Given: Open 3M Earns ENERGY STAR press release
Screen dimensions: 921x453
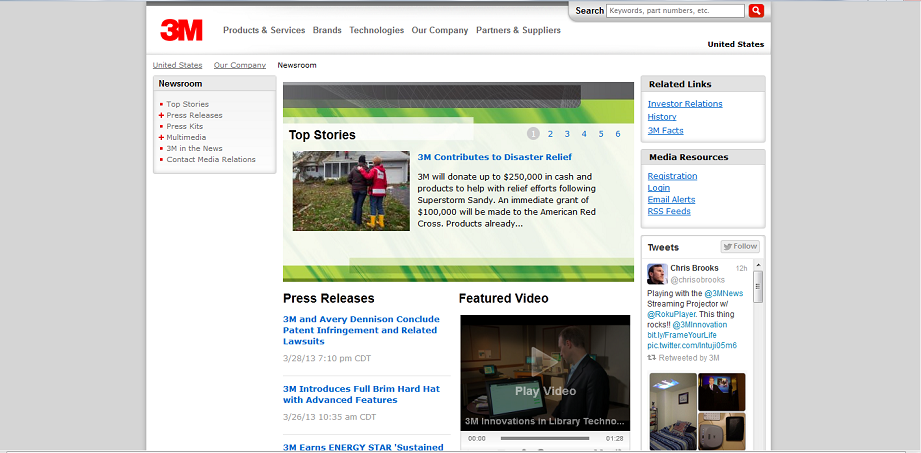Looking at the screenshot, I should (363, 447).
